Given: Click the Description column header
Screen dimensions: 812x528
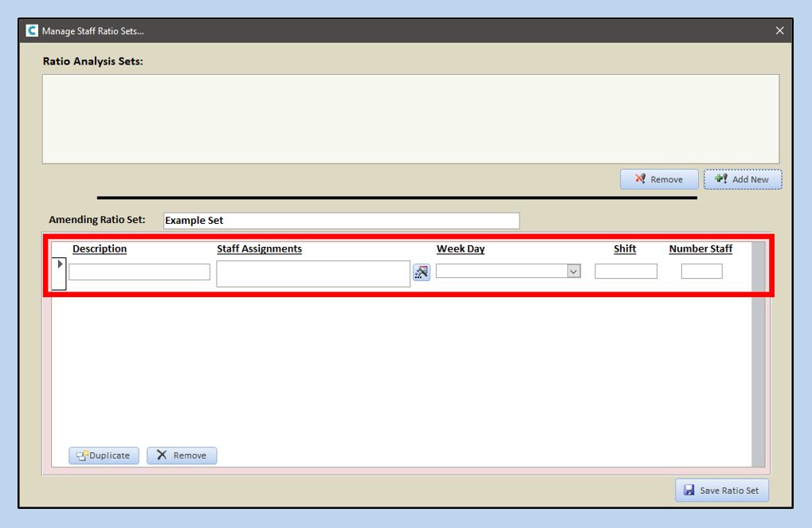Looking at the screenshot, I should 100,249.
